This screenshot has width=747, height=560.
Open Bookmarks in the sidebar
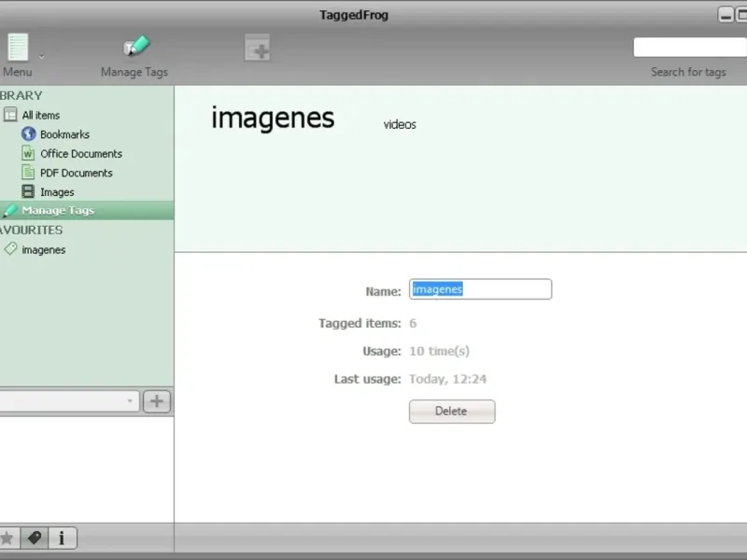(x=64, y=134)
